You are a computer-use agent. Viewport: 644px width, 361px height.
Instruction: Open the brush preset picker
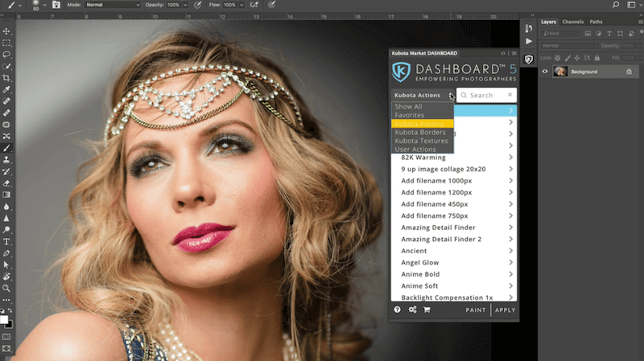pos(39,5)
